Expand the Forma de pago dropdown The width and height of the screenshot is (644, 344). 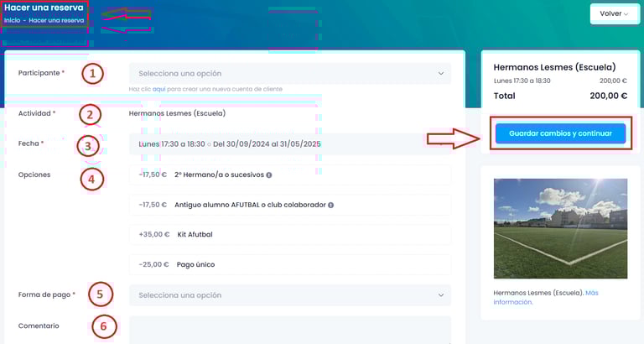point(290,295)
